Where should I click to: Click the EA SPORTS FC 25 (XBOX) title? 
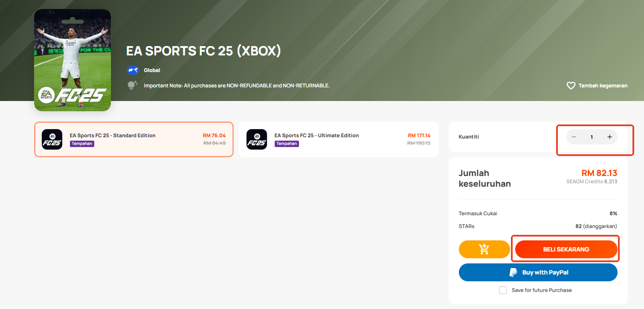[x=203, y=51]
